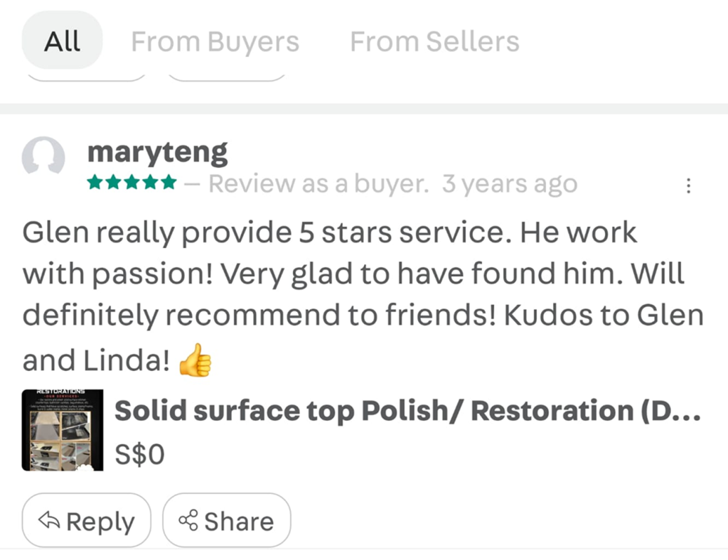Image resolution: width=728 pixels, height=560 pixels.
Task: Open Solid surface top Polish listing title
Action: point(407,411)
